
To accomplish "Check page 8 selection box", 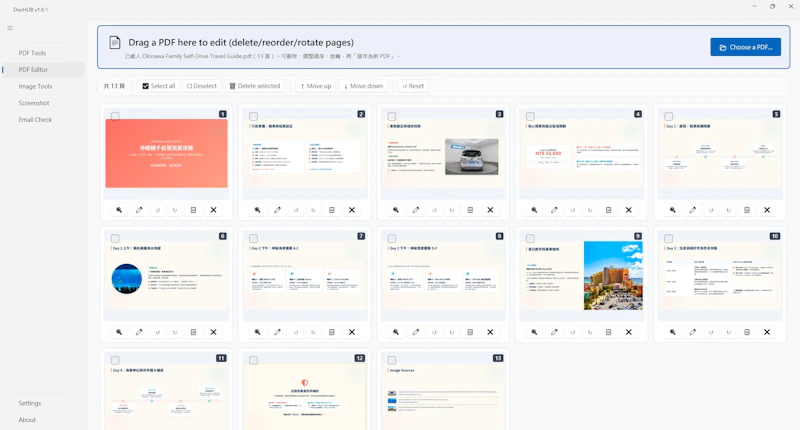I will (x=392, y=238).
